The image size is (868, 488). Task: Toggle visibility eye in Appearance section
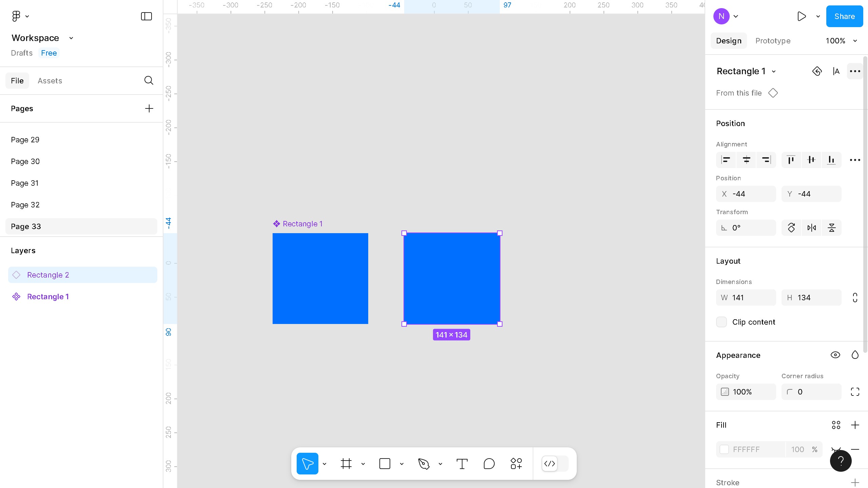pos(835,355)
